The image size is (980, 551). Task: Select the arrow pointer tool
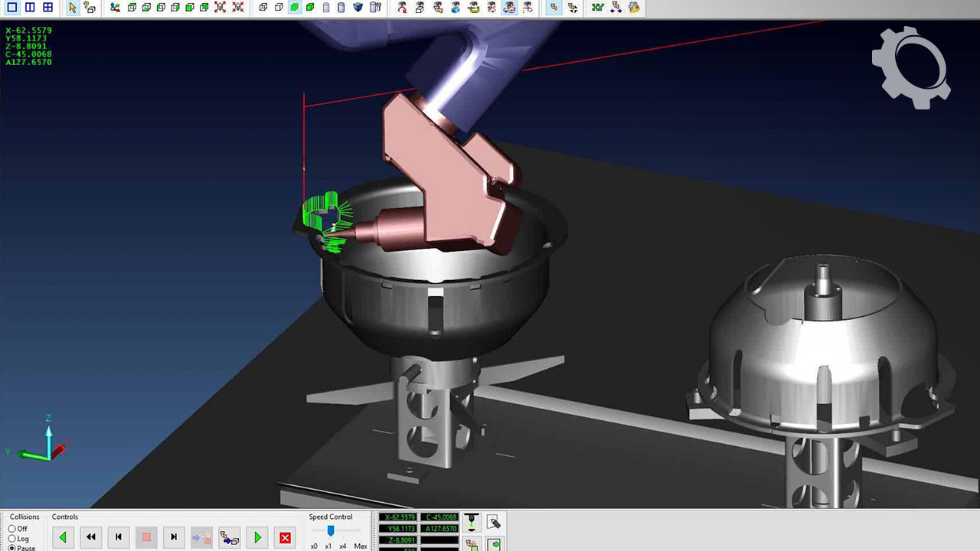pyautogui.click(x=73, y=8)
